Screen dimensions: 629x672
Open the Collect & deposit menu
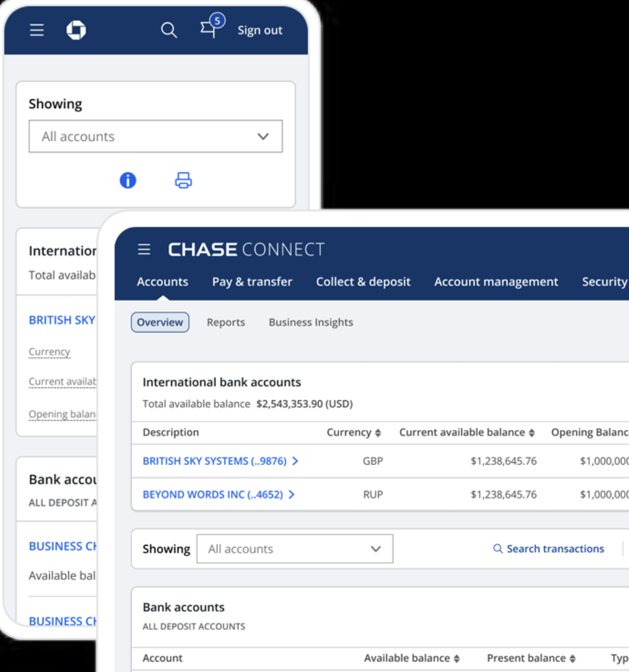click(363, 282)
